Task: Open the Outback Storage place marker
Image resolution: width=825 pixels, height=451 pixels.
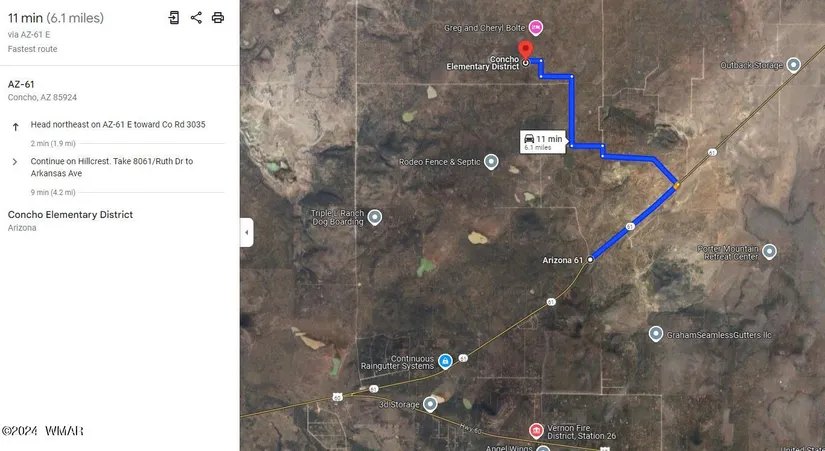Action: [793, 65]
